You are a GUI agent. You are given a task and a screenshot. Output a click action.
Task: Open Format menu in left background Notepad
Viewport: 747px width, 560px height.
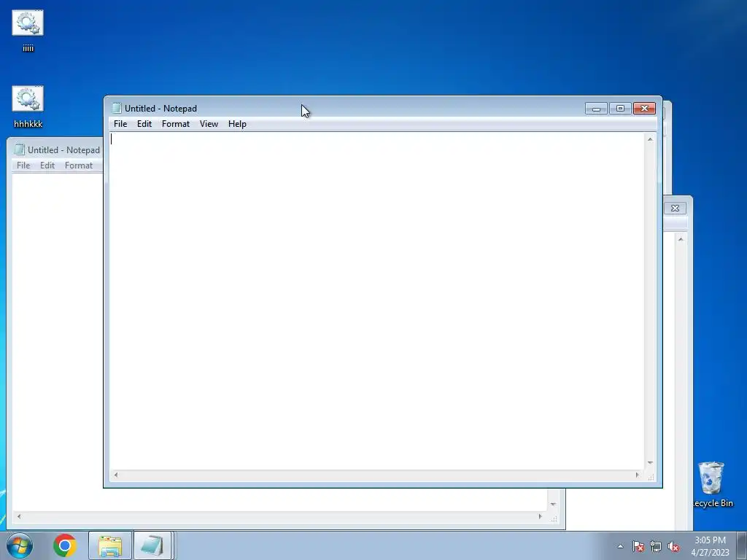[79, 166]
